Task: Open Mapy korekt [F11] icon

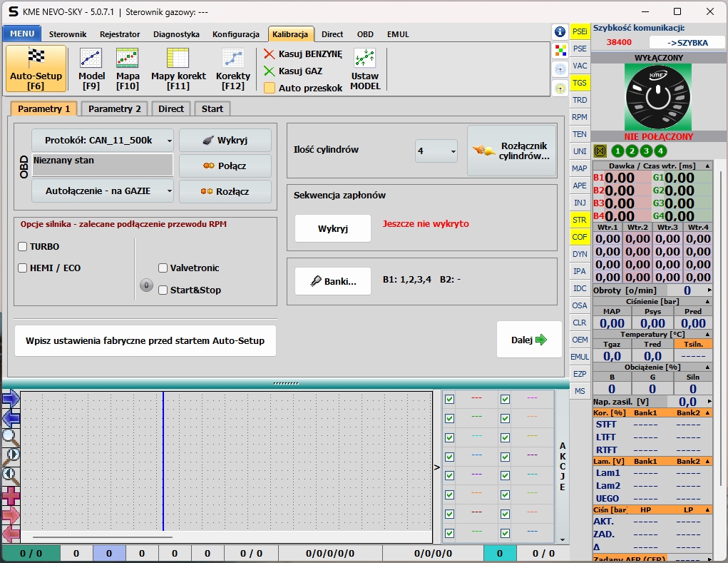Action: (x=178, y=69)
